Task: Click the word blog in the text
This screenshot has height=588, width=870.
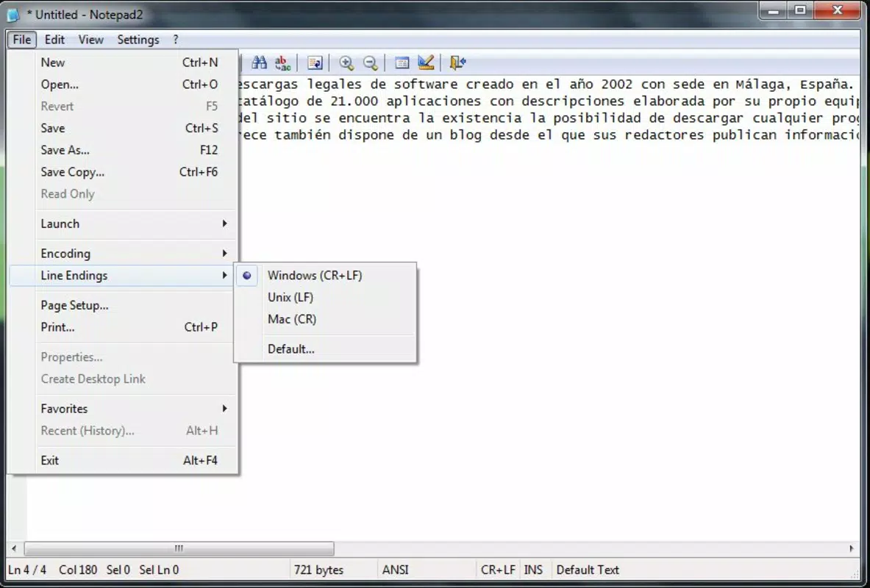Action: point(466,135)
